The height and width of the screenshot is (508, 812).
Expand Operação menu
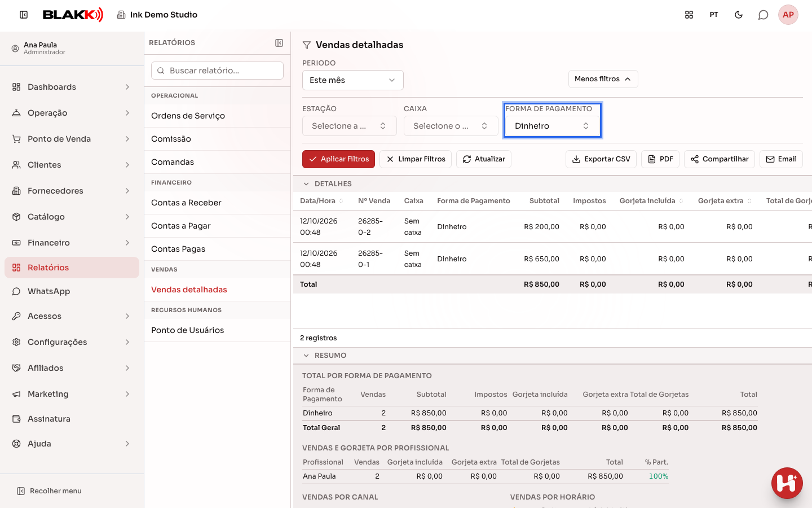point(72,113)
